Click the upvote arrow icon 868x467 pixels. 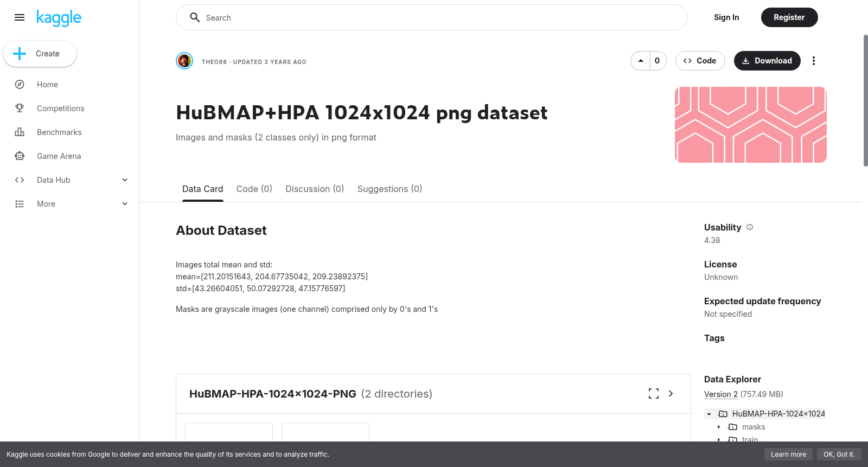(x=641, y=61)
